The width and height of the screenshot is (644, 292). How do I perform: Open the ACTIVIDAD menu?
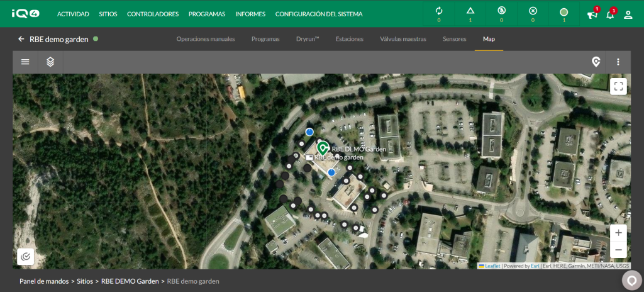[x=73, y=14]
